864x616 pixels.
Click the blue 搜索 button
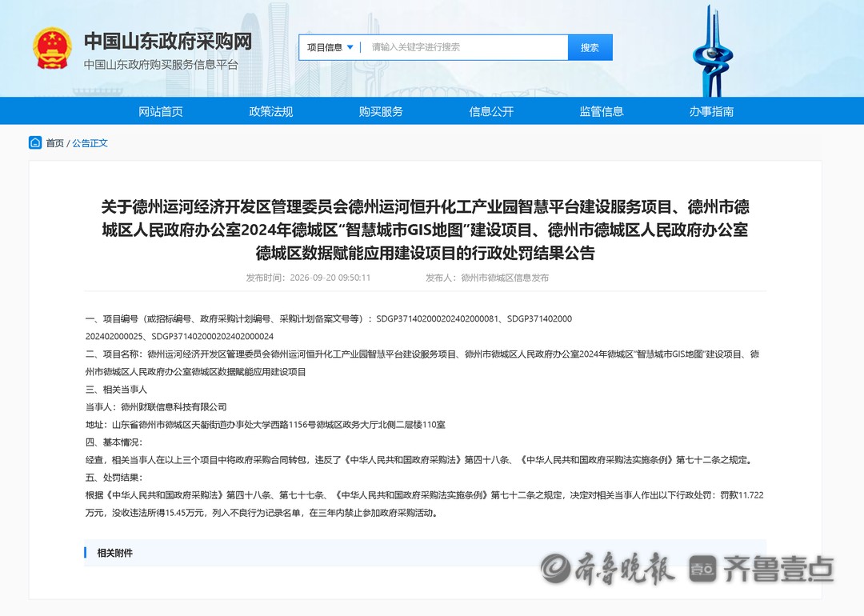click(x=590, y=47)
